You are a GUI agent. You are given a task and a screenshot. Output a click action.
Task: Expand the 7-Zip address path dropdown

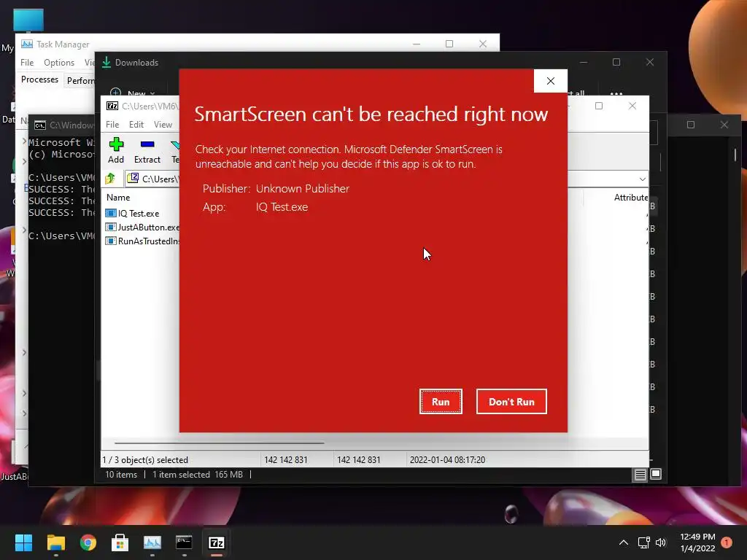(x=642, y=179)
